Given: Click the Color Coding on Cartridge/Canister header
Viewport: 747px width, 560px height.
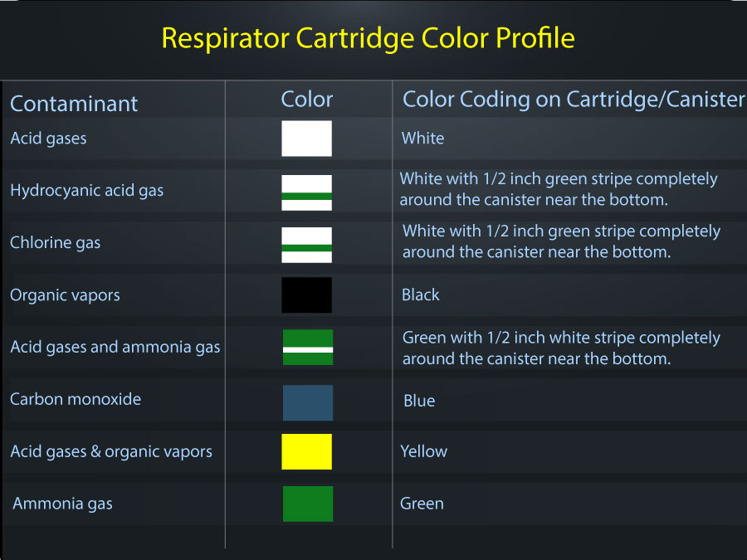Looking at the screenshot, I should (574, 100).
